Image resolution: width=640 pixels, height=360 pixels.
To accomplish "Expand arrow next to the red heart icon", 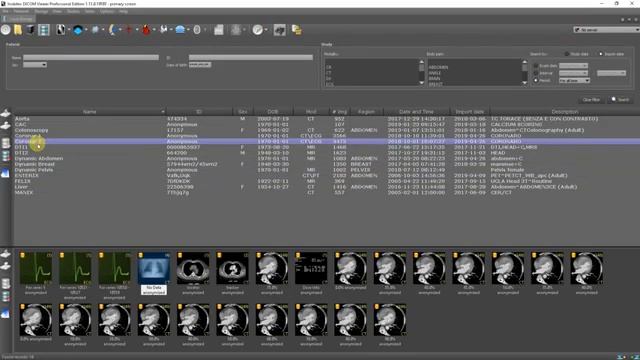I will coord(154,29).
